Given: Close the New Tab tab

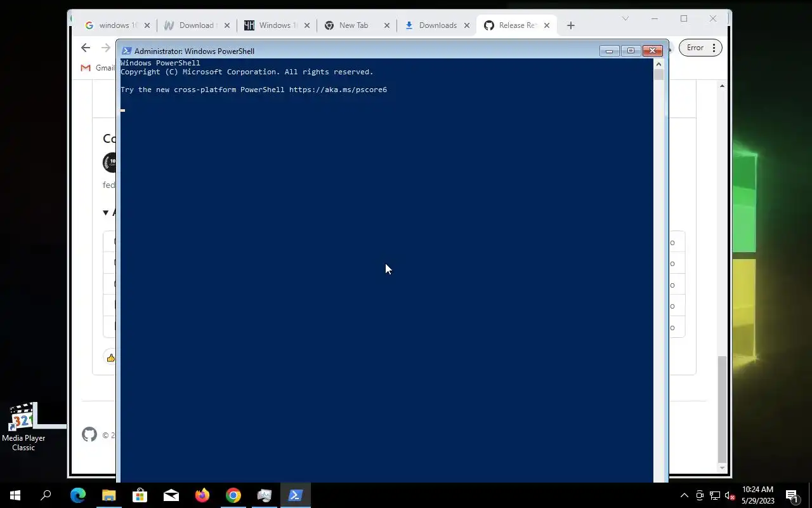Looking at the screenshot, I should point(387,25).
